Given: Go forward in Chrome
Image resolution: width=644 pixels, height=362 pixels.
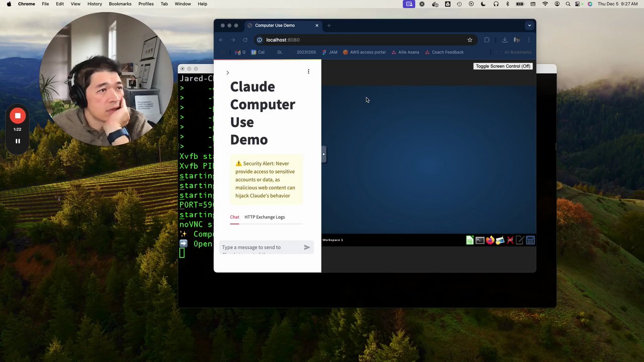Looking at the screenshot, I should (x=233, y=40).
